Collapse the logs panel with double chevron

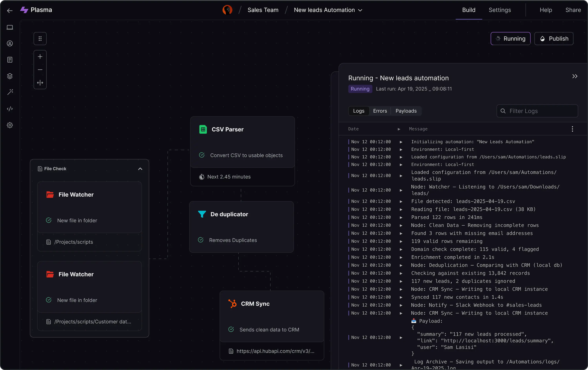point(574,76)
